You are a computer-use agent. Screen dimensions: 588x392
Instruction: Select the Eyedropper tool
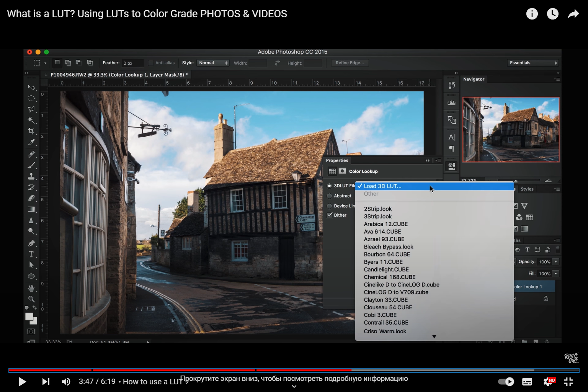click(x=32, y=142)
